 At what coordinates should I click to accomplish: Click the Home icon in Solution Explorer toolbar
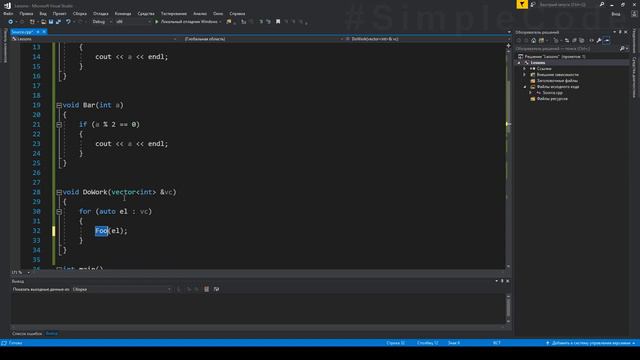pyautogui.click(x=533, y=40)
